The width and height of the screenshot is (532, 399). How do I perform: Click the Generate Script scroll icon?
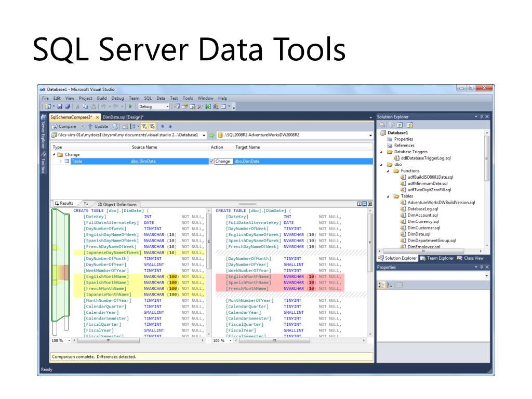(115, 127)
